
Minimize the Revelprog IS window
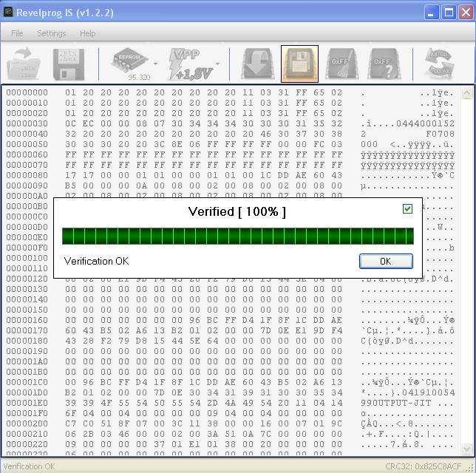point(432,13)
